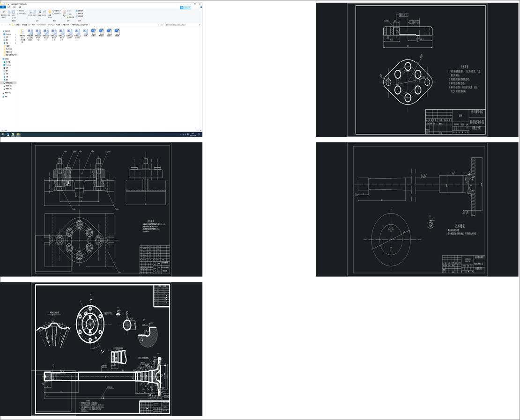This screenshot has height=420, width=520.
Task: Switch to the View tab in Explorer ribbon
Action: 20,7
